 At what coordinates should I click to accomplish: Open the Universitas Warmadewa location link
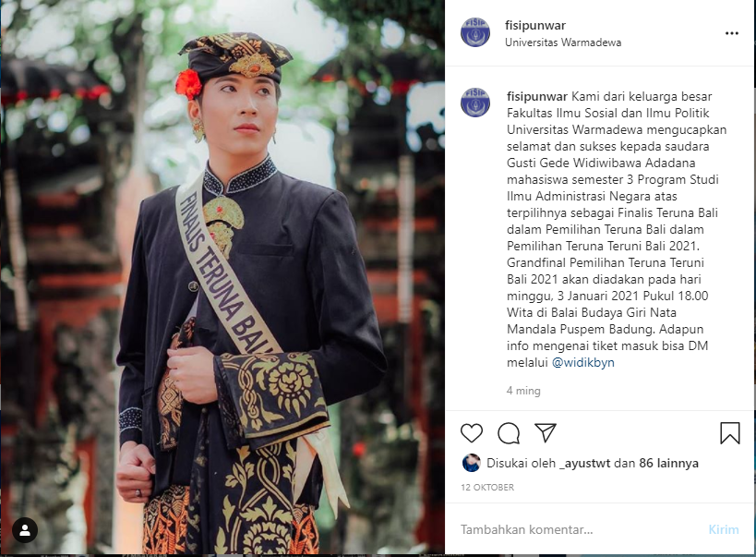click(x=563, y=42)
